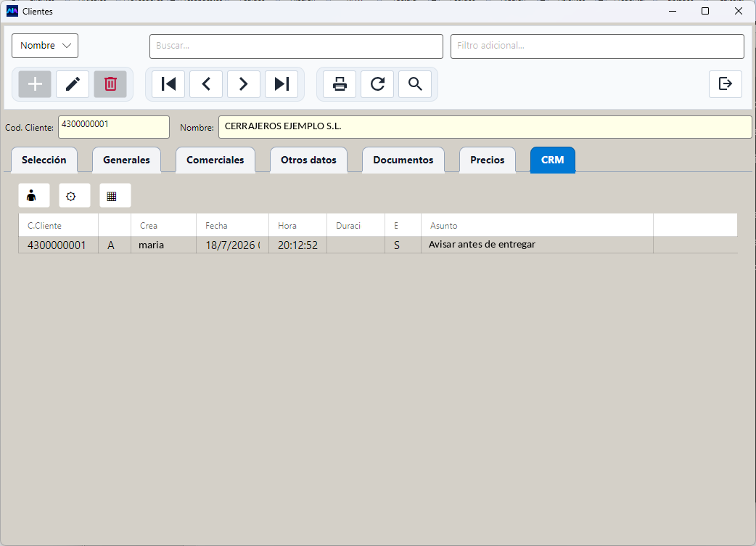This screenshot has width=756, height=546.
Task: Click the magnifying glass search icon
Action: (x=415, y=84)
